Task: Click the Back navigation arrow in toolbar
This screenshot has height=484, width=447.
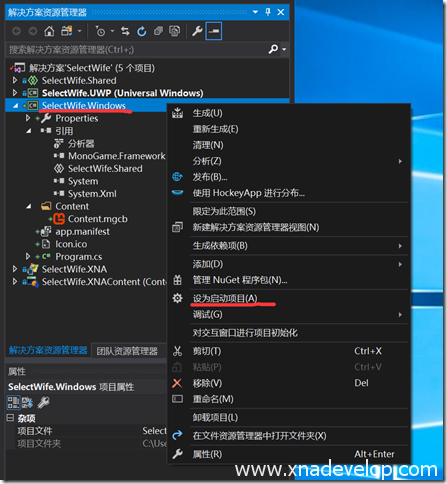Action: pyautogui.click(x=16, y=31)
